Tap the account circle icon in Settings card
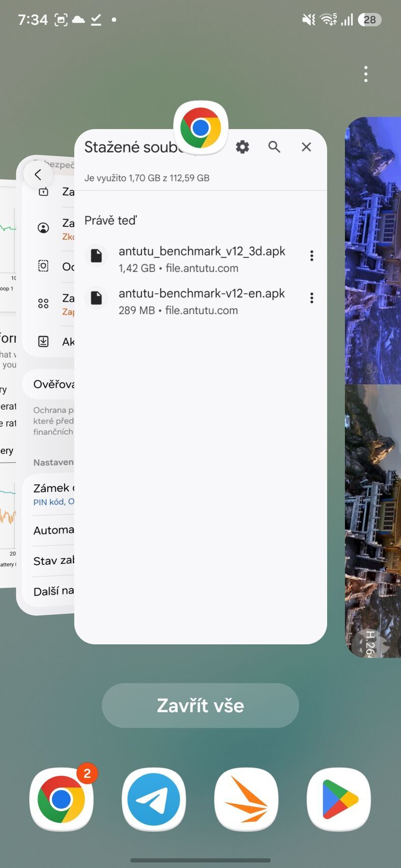 [44, 228]
